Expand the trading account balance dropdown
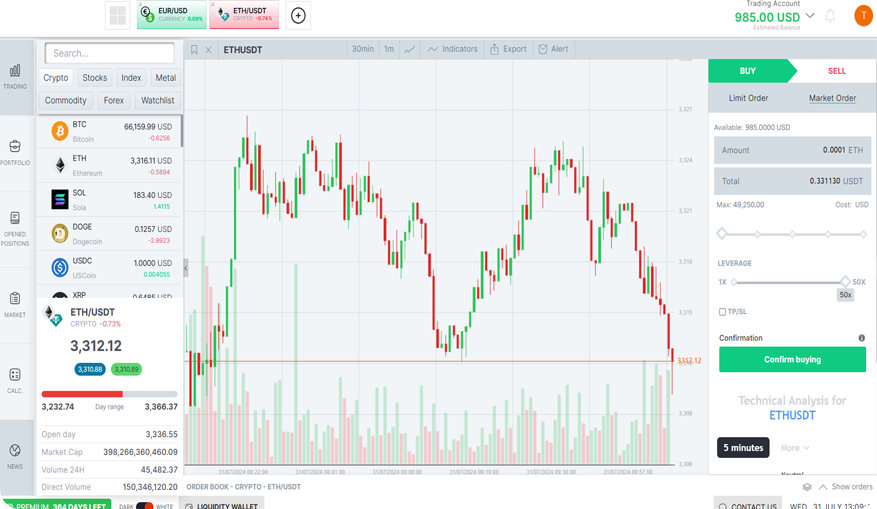The width and height of the screenshot is (877, 509). (810, 16)
